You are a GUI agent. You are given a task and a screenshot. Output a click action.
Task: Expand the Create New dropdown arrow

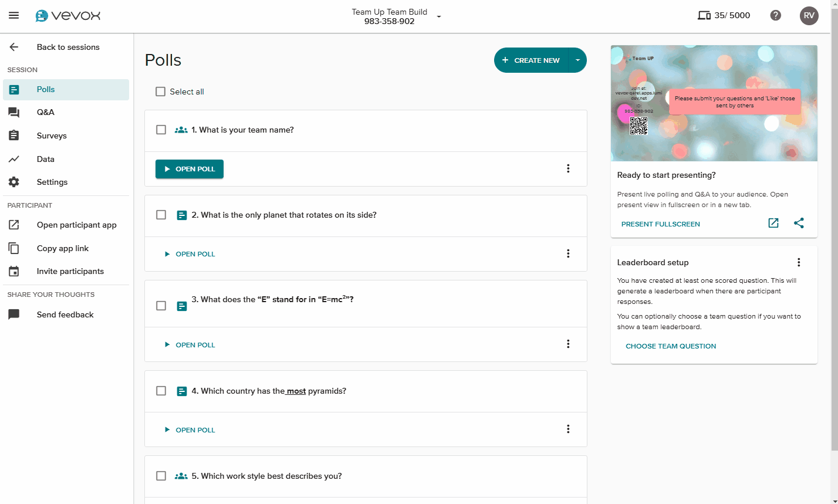[578, 60]
